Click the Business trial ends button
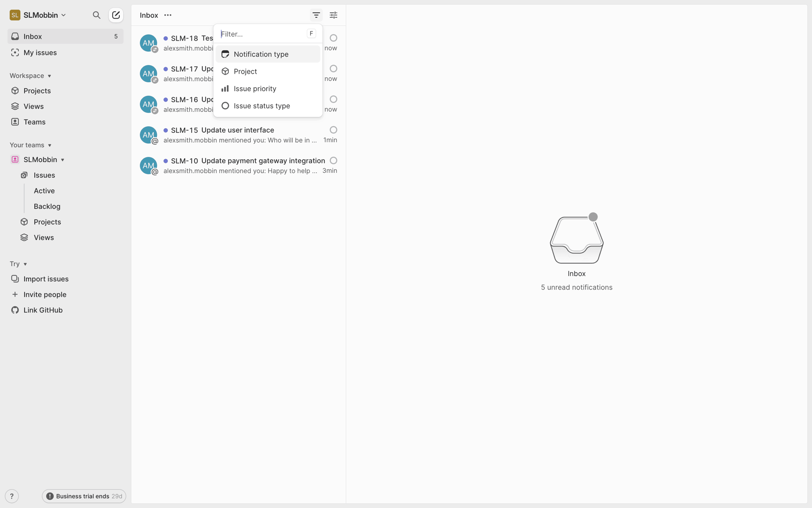The image size is (812, 508). tap(84, 496)
